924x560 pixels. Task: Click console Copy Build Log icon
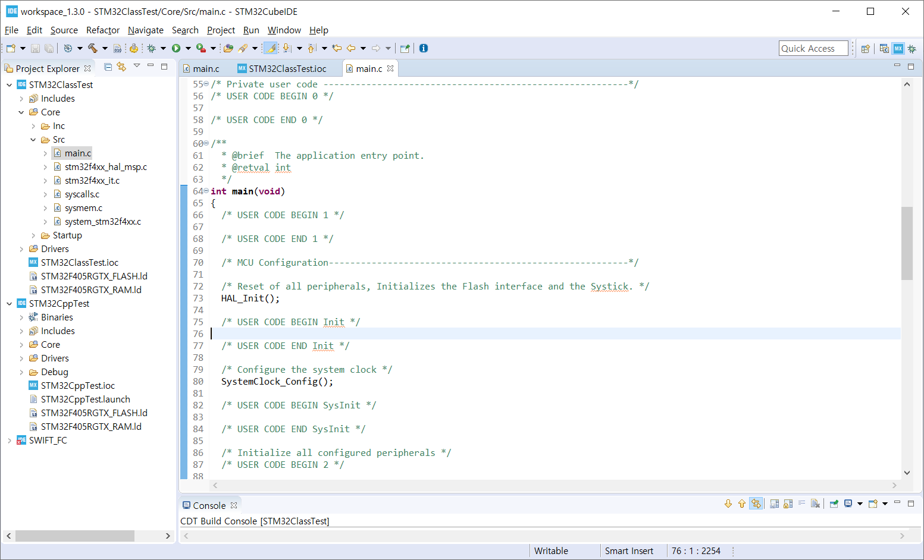click(x=774, y=504)
